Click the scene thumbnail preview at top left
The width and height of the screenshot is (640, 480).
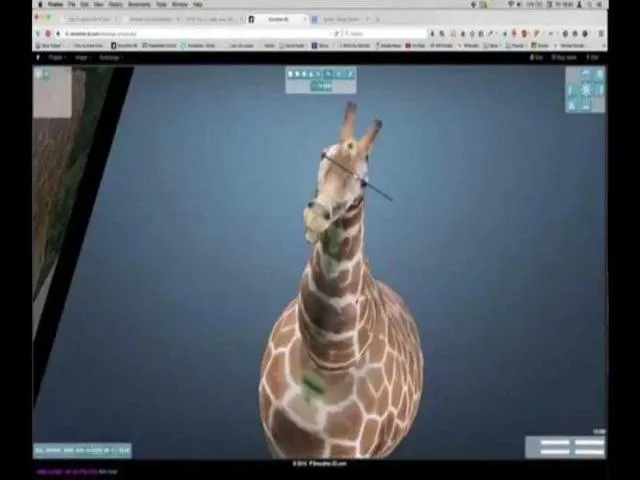point(52,93)
